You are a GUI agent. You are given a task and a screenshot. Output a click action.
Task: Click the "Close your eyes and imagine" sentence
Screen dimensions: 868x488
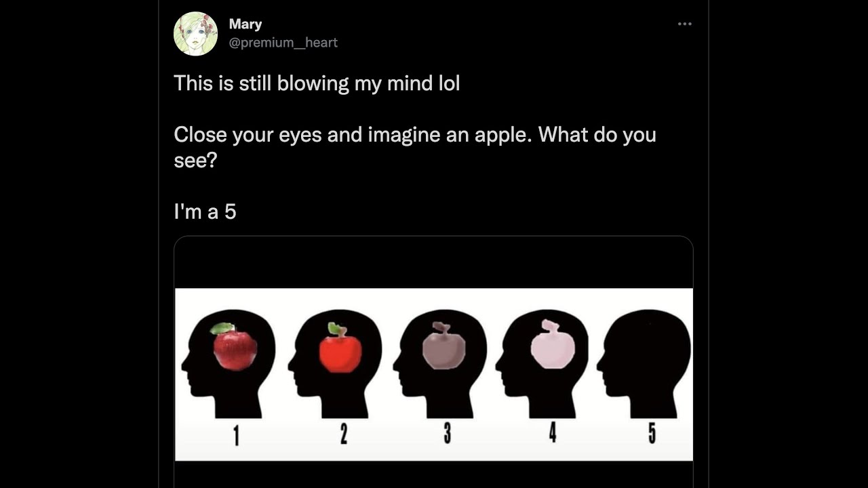pos(414,135)
